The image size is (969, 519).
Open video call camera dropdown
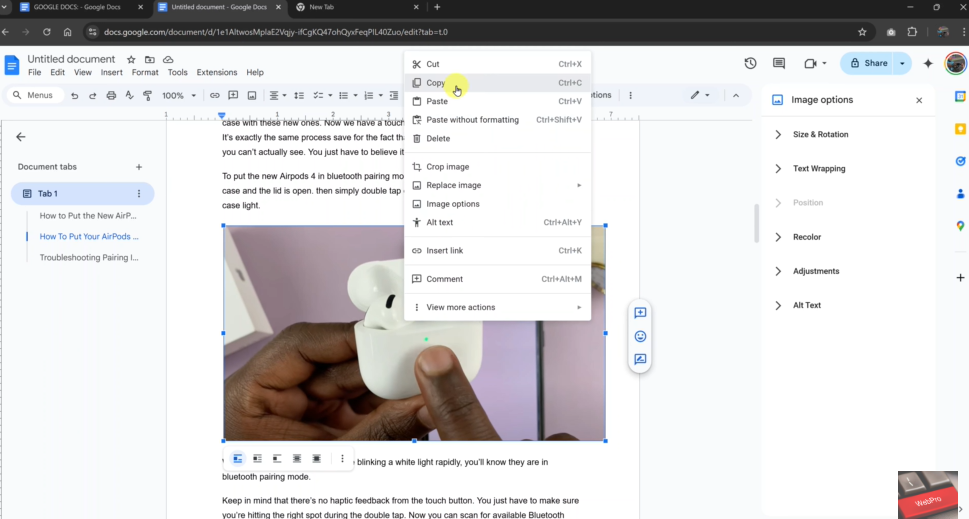(815, 63)
